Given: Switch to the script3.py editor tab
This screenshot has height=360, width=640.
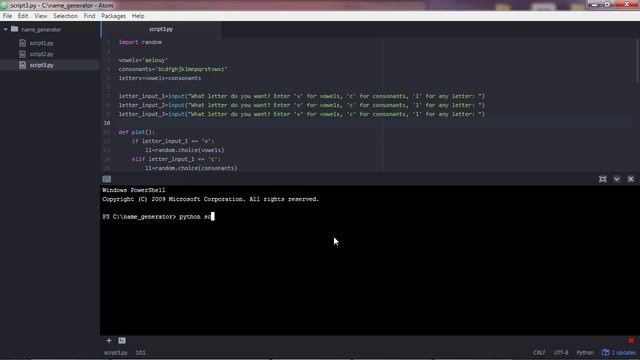Looking at the screenshot, I should point(161,29).
